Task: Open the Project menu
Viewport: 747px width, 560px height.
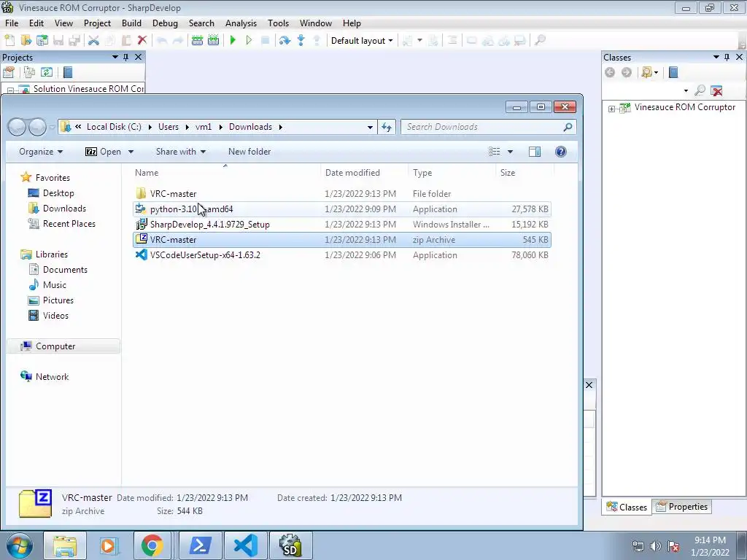Action: pos(97,23)
